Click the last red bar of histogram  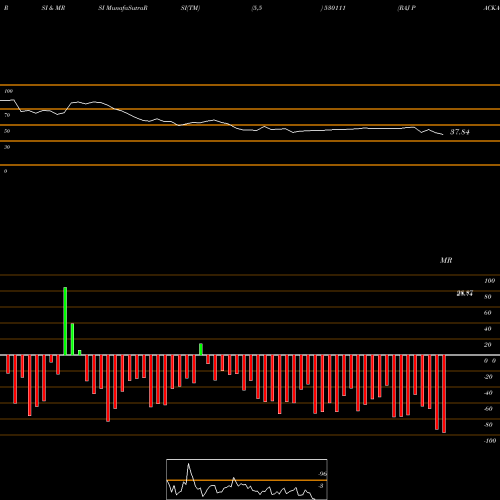444,394
